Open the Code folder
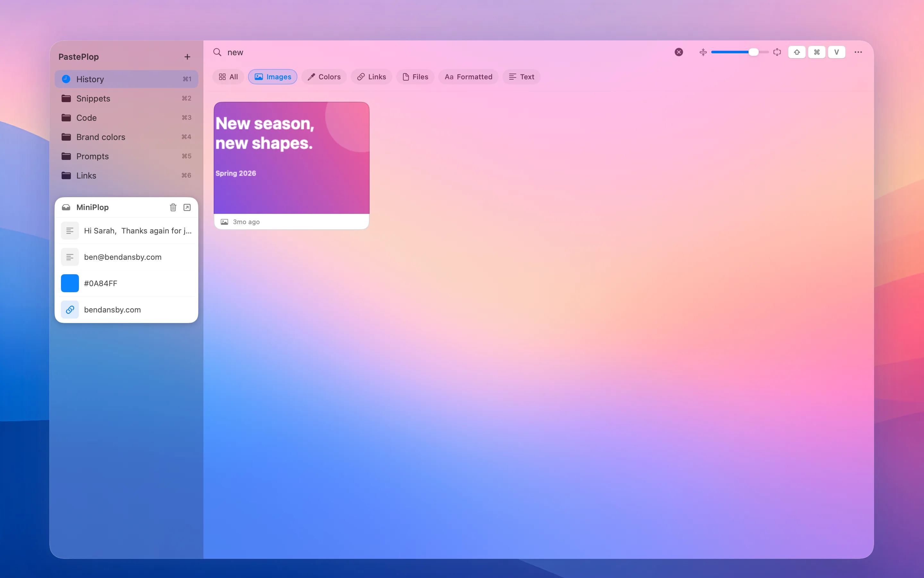Screen dimensions: 924x578 [x=126, y=118]
